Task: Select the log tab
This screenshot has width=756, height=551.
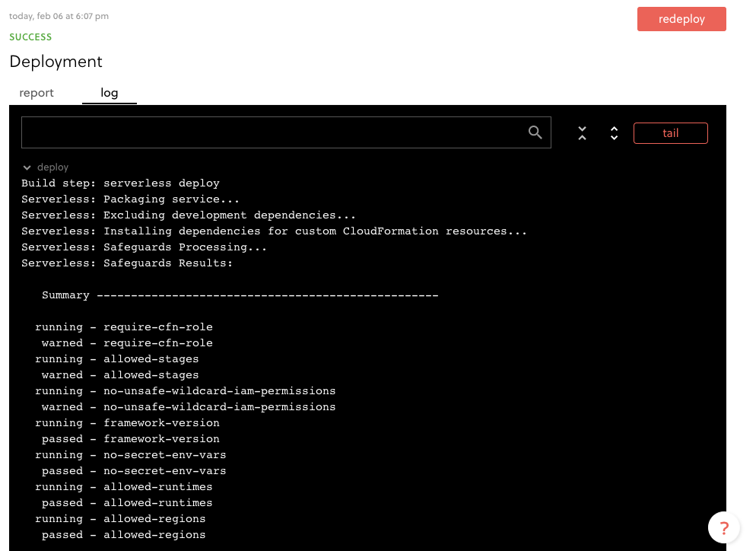Action: (110, 93)
